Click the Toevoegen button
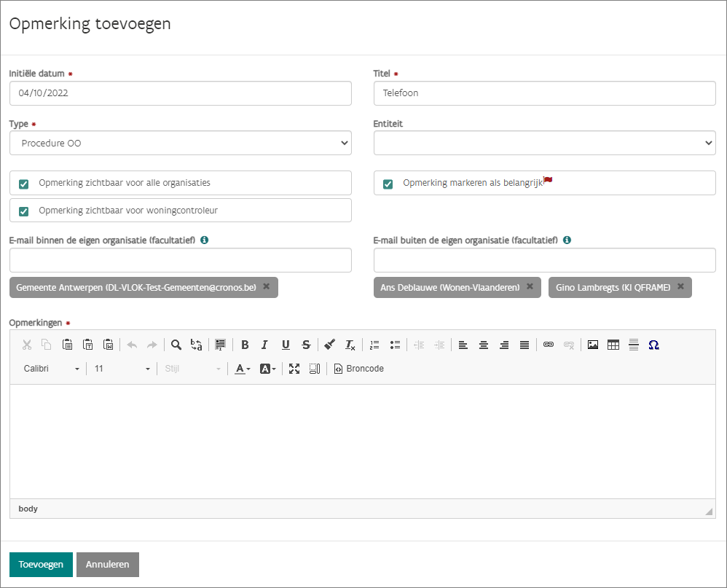The width and height of the screenshot is (727, 588). tap(41, 565)
